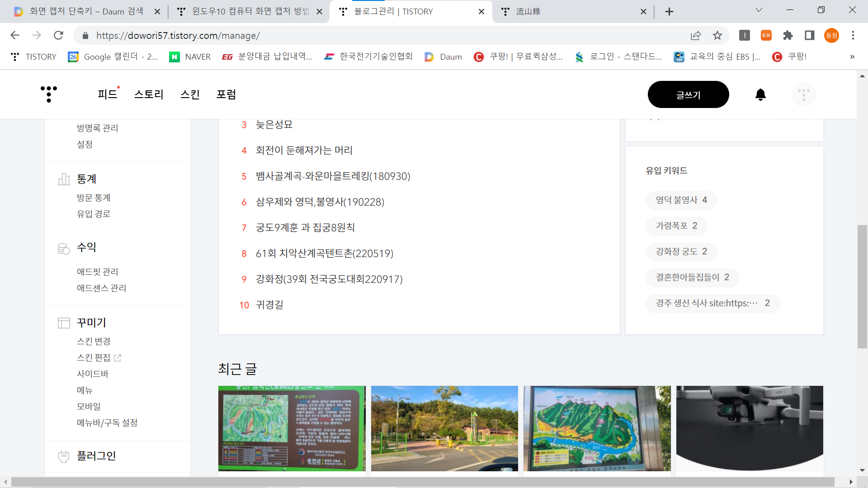Open the drone camera post thumbnail
868x488 pixels.
[749, 428]
